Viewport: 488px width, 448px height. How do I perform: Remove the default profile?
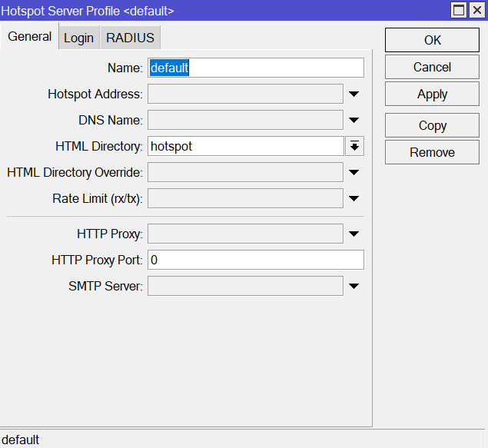point(432,152)
